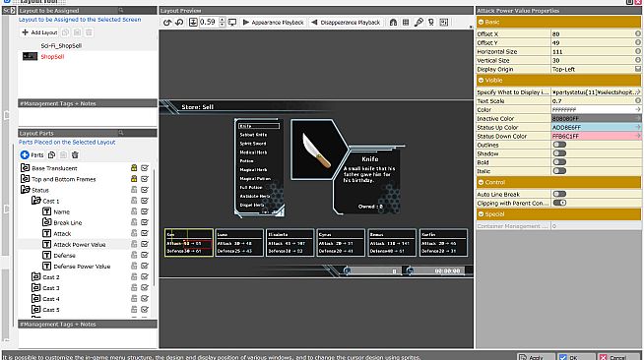The height and width of the screenshot is (360, 644).
Task: Toggle the grid display icon
Action: tap(406, 23)
